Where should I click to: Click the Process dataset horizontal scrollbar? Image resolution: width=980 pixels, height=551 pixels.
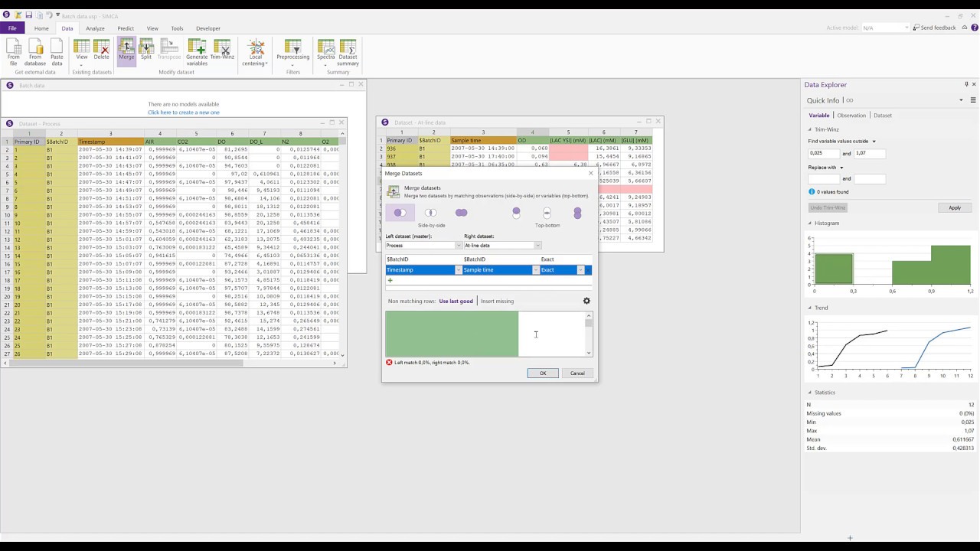pyautogui.click(x=168, y=364)
